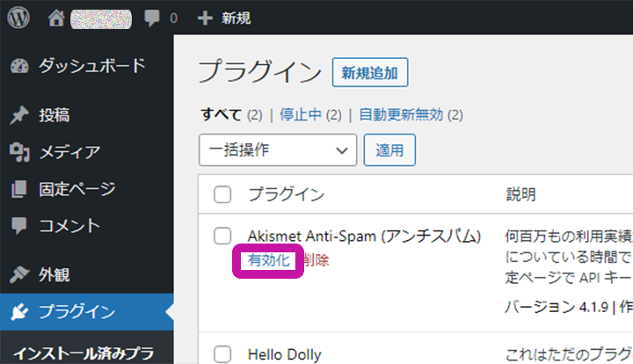Open the site home icon
Screen dimensions: 633x364
coord(57,17)
